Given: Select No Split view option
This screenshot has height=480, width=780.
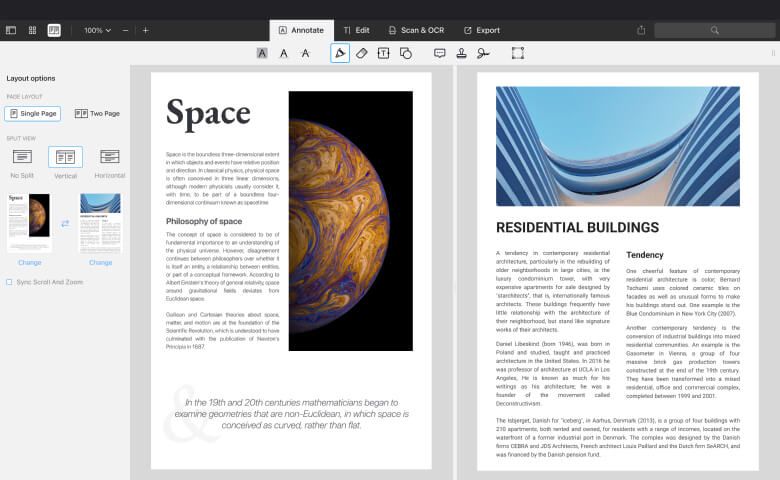Looking at the screenshot, I should [x=22, y=157].
